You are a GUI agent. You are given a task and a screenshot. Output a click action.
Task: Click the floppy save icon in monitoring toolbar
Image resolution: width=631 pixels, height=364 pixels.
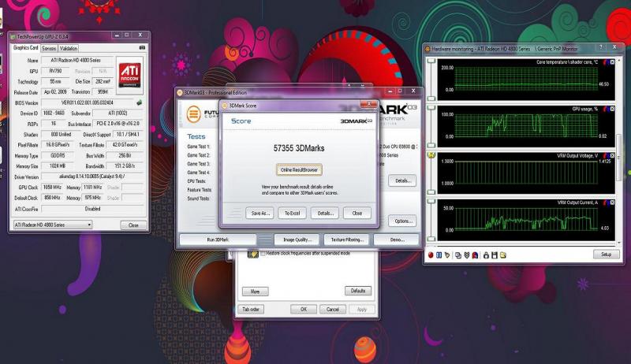pyautogui.click(x=495, y=255)
